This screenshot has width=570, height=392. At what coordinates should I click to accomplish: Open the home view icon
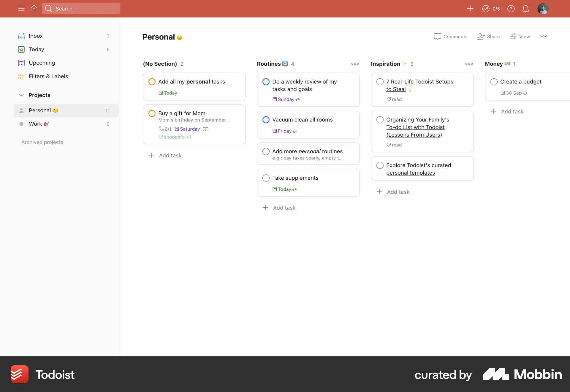(x=34, y=8)
